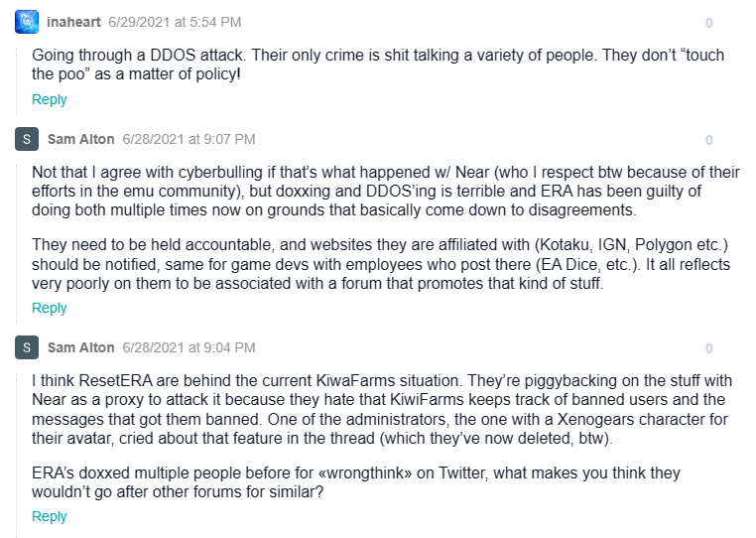
Task: Open Sam Alton's avatar on the 9:07 PM comment
Action: (x=27, y=139)
